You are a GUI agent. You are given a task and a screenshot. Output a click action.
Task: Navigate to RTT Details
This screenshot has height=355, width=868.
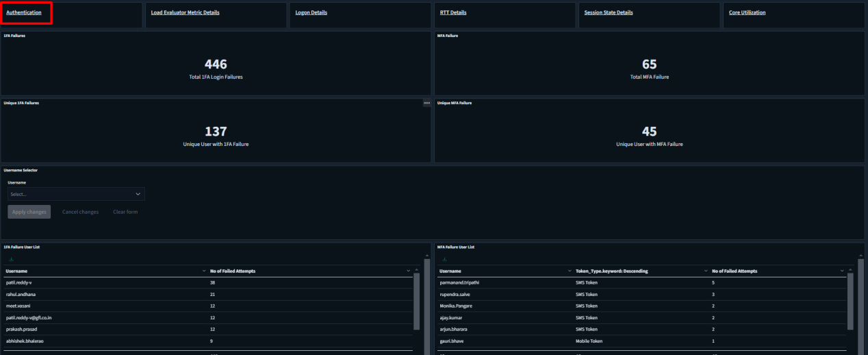click(x=453, y=12)
